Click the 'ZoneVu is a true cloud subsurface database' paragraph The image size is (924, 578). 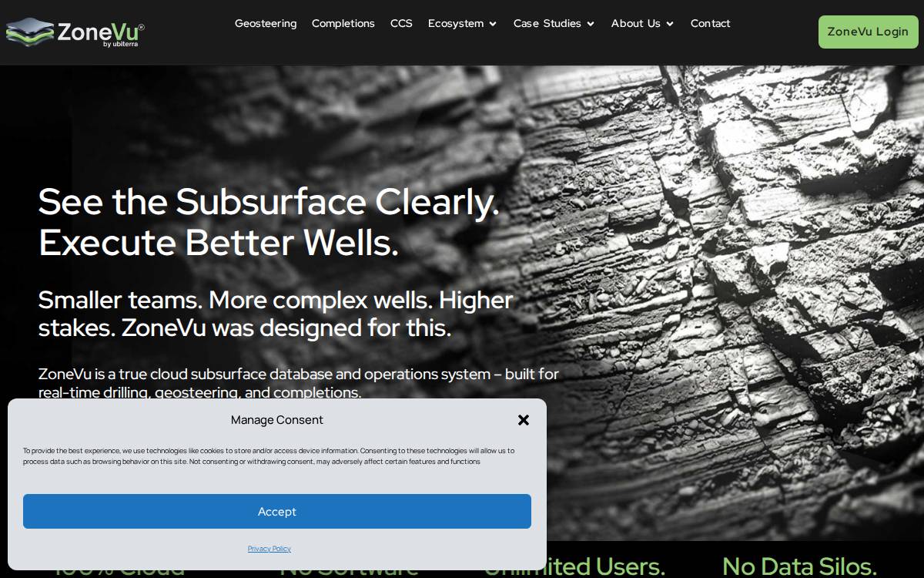pyautogui.click(x=299, y=383)
